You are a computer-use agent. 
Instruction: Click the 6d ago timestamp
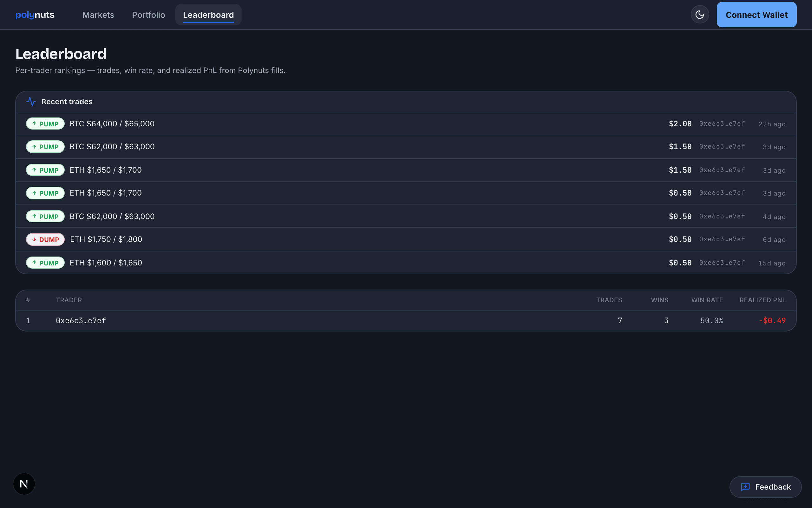point(774,239)
